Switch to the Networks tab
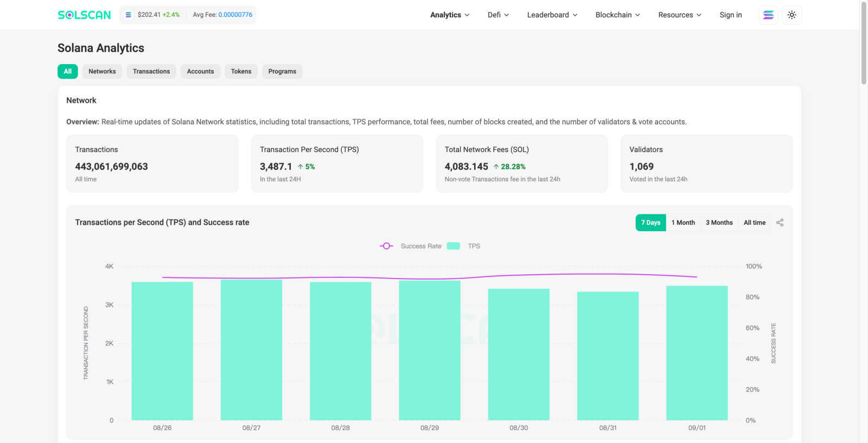The height and width of the screenshot is (443, 868). point(102,72)
